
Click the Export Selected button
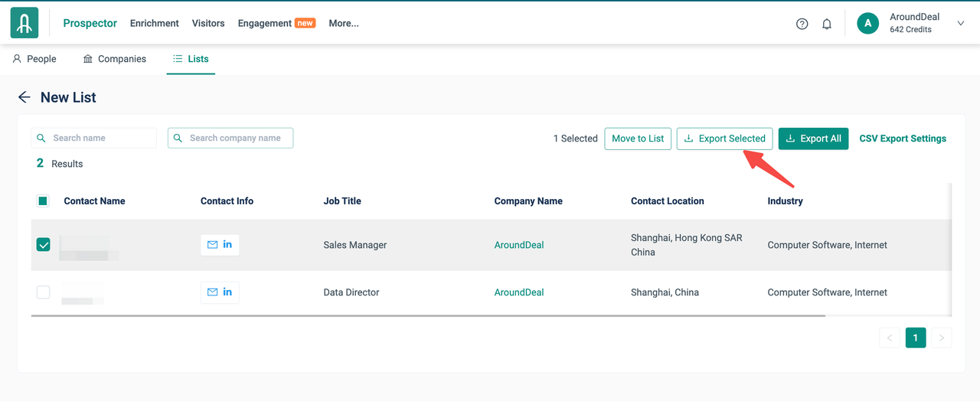(x=724, y=139)
